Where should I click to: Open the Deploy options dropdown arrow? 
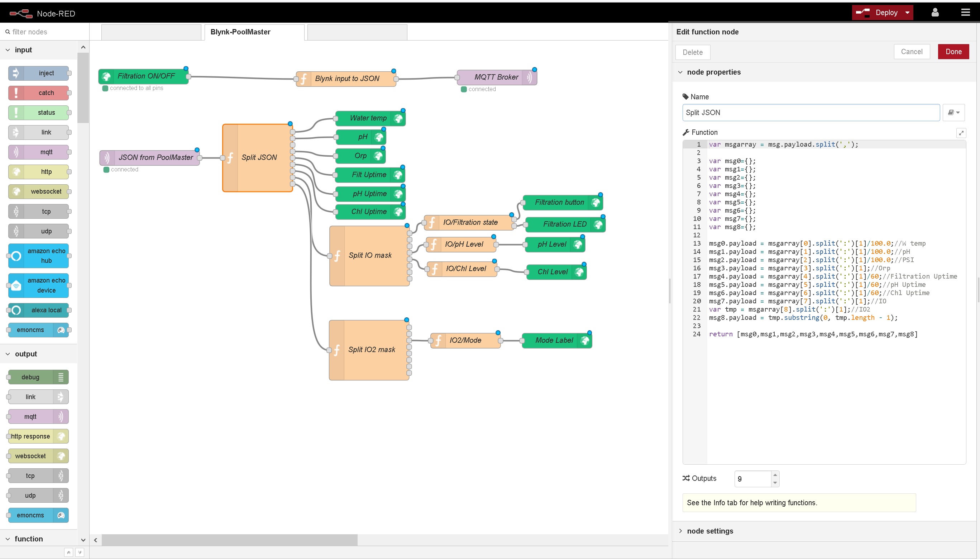pos(908,13)
